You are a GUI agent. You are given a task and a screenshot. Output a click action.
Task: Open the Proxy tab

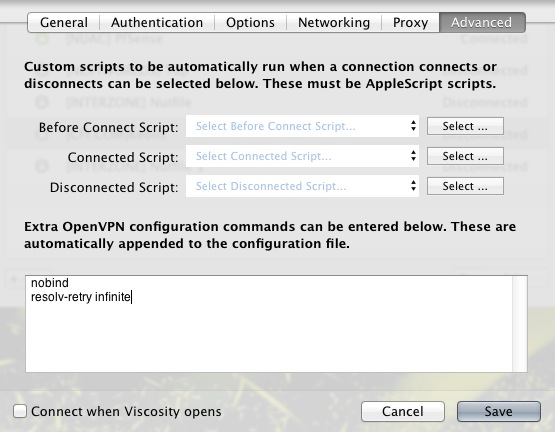coord(410,23)
